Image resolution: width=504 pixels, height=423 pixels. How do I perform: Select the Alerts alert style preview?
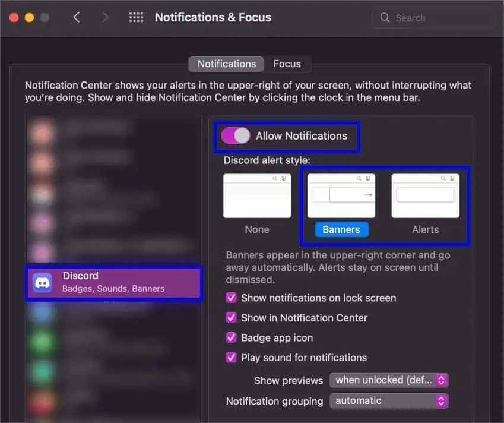425,195
